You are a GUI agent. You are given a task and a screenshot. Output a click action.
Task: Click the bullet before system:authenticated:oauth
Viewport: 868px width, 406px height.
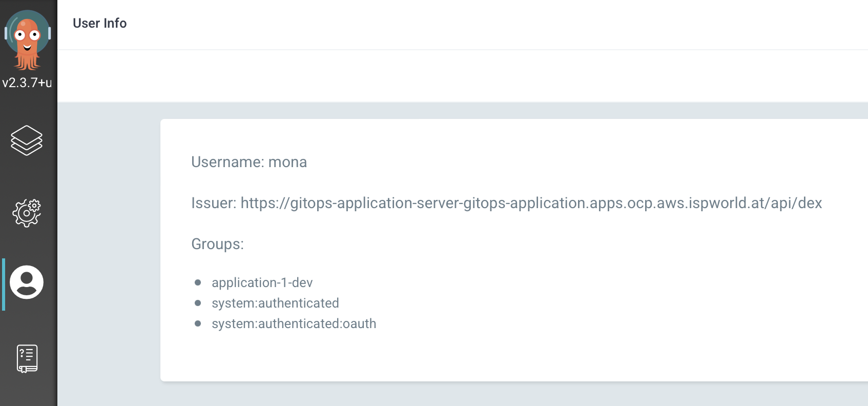click(x=198, y=323)
